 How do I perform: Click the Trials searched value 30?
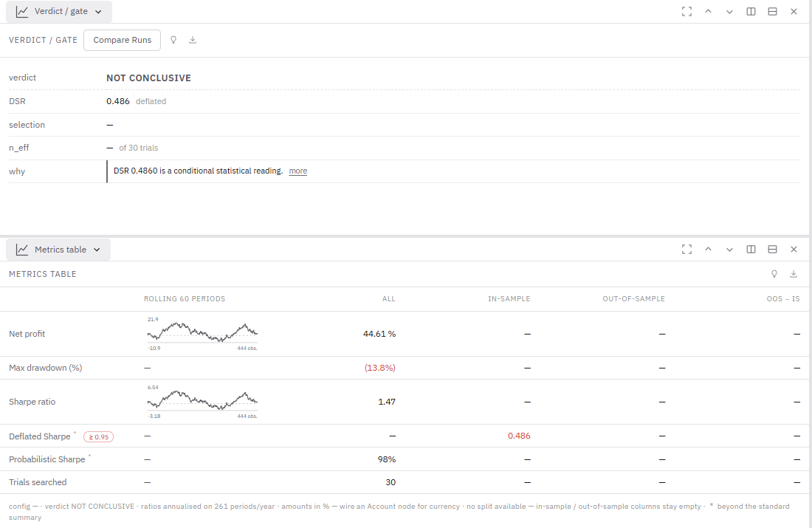tap(390, 482)
